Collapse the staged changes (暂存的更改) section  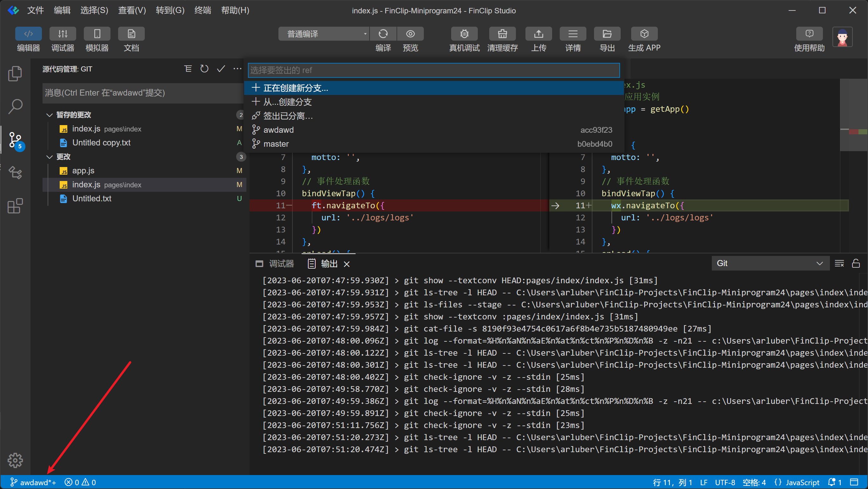click(x=50, y=115)
